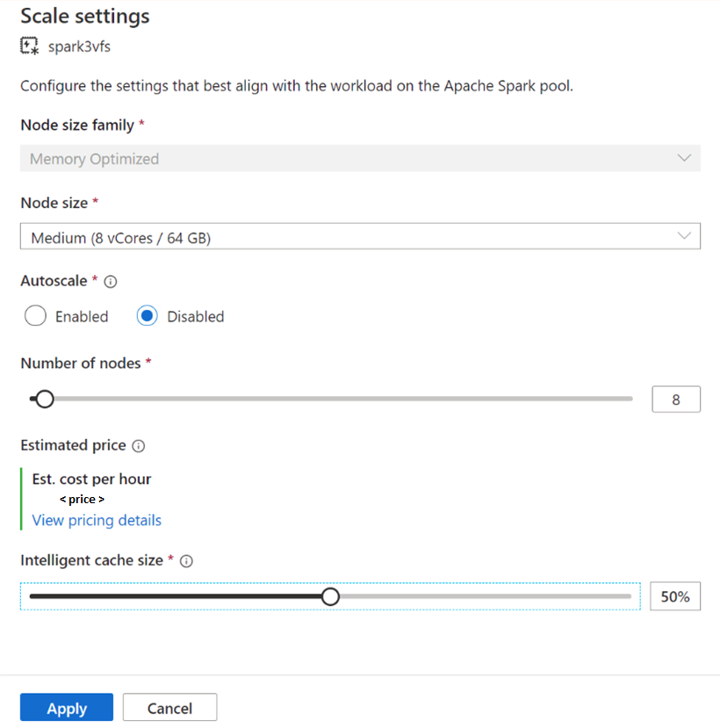Click the unfilled Intelligent cache slider track
Screen dimensions: 720x728
click(x=483, y=597)
